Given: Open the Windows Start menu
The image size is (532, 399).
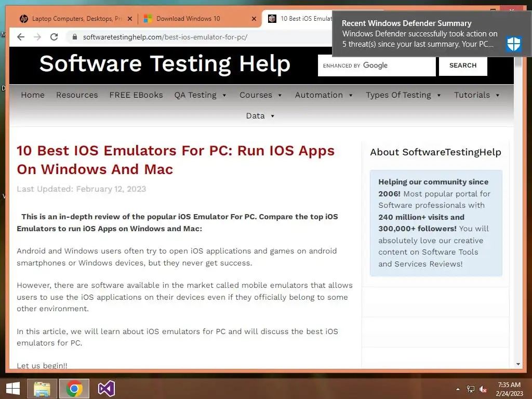Looking at the screenshot, I should 13,389.
